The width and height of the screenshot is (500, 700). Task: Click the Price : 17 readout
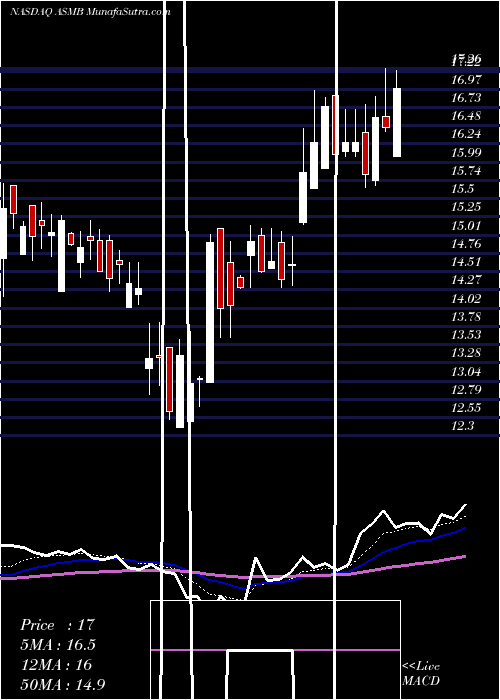58,625
